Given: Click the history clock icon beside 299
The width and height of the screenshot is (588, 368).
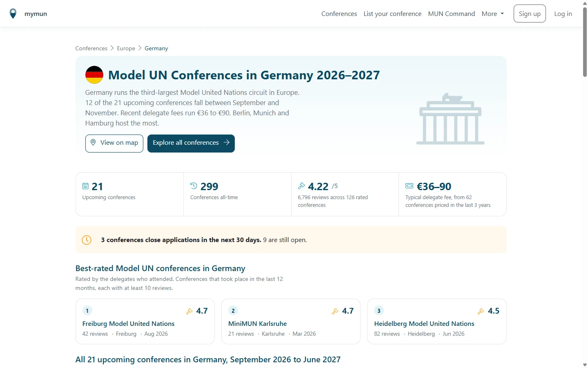Looking at the screenshot, I should [x=194, y=186].
